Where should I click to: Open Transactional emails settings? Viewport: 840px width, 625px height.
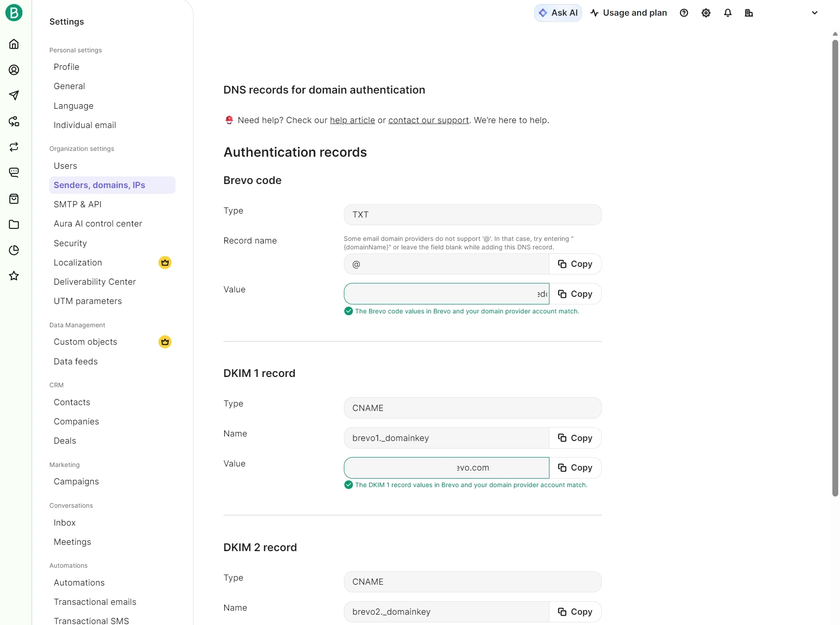pyautogui.click(x=95, y=602)
